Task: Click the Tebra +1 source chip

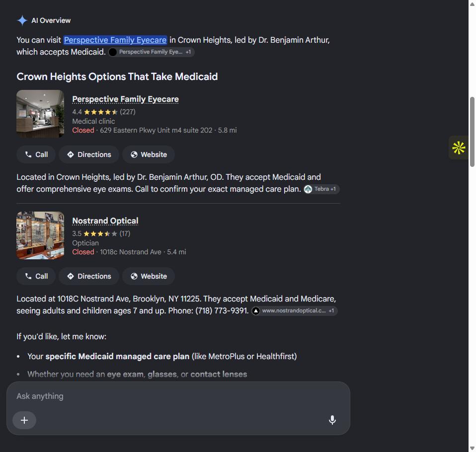Action: (321, 189)
